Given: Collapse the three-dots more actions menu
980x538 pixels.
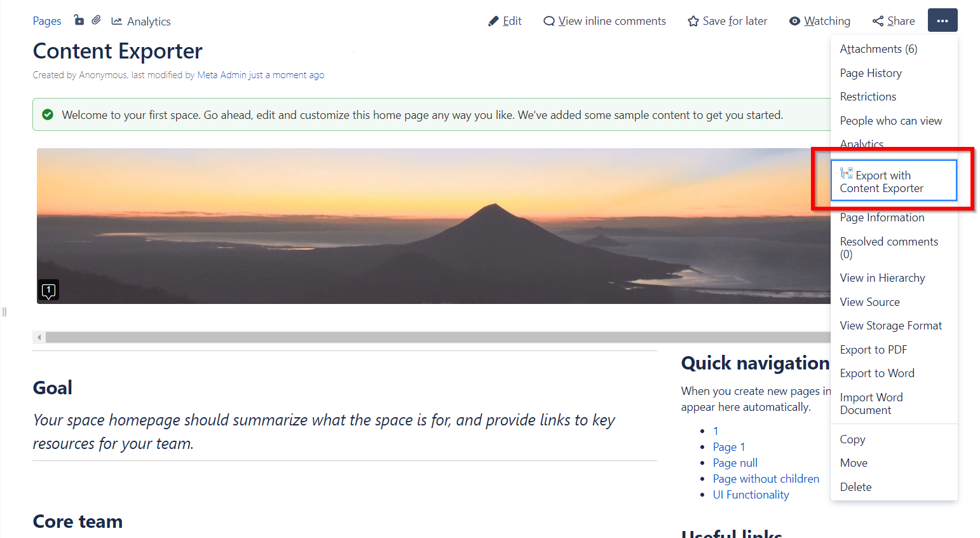Looking at the screenshot, I should pos(942,20).
